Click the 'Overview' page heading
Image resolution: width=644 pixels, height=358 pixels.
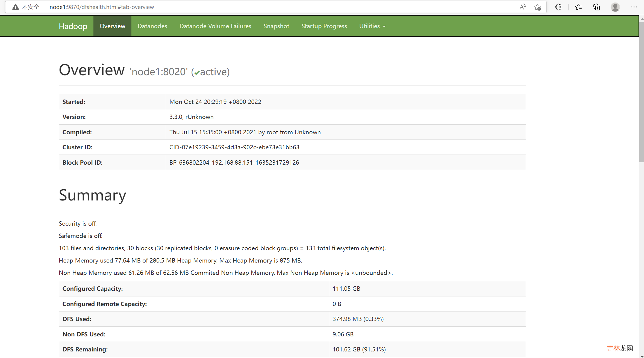(x=92, y=70)
